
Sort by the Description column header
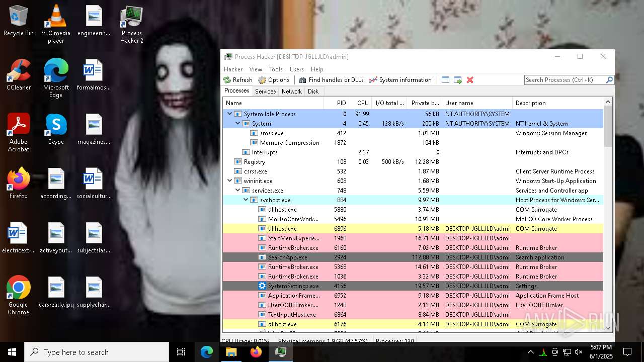coord(557,103)
